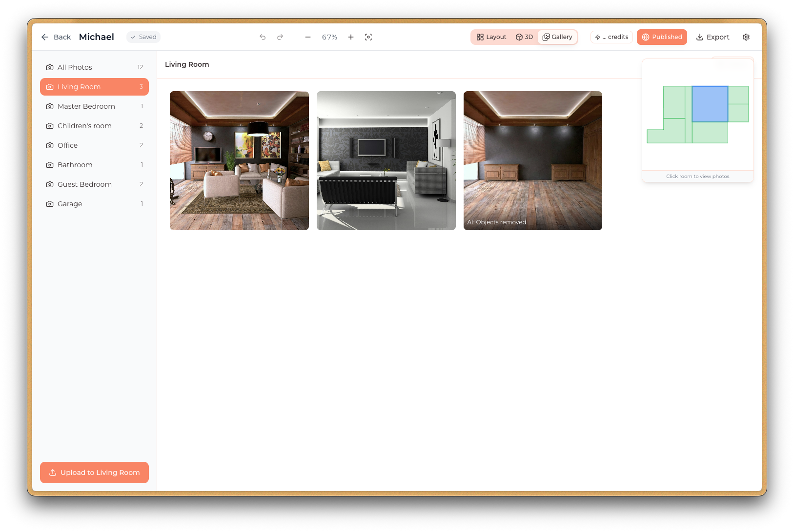Open the Garage photo category
Image resolution: width=794 pixels, height=532 pixels.
coord(69,203)
